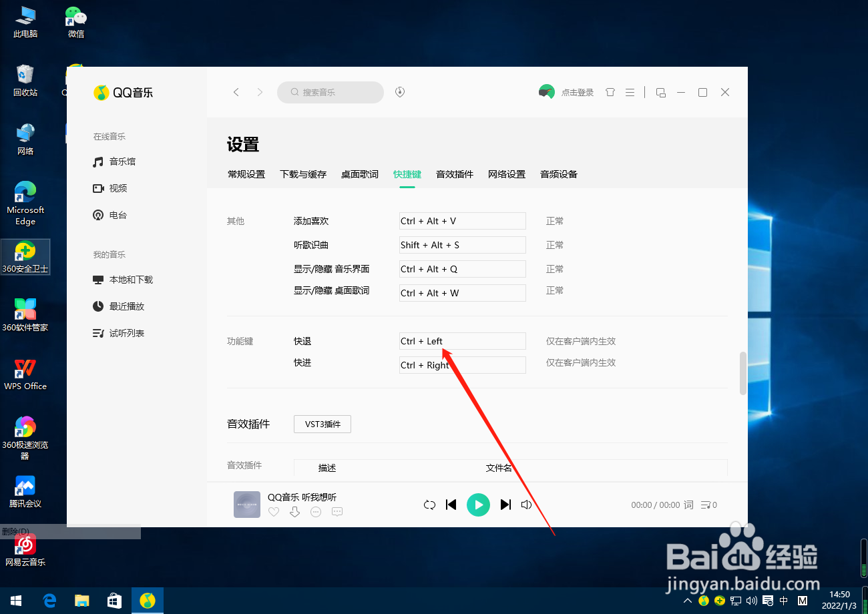Viewport: 868px width, 614px height.
Task: Switch to mini mode icon
Action: [660, 93]
